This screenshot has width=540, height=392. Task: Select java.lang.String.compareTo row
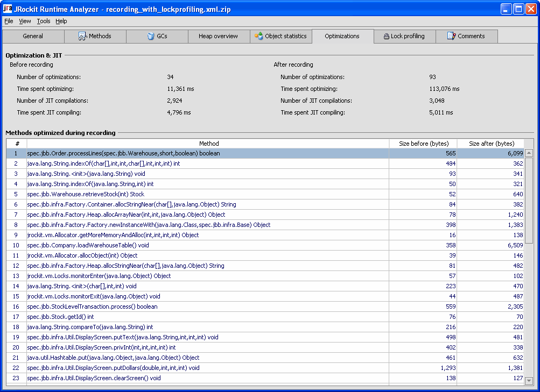click(266, 327)
